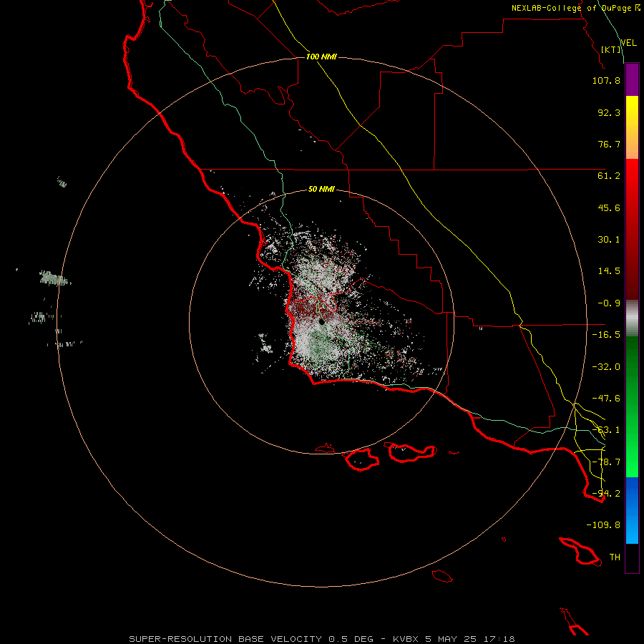Click the -0.9 velocity scale value
The image size is (644, 644).
[609, 303]
